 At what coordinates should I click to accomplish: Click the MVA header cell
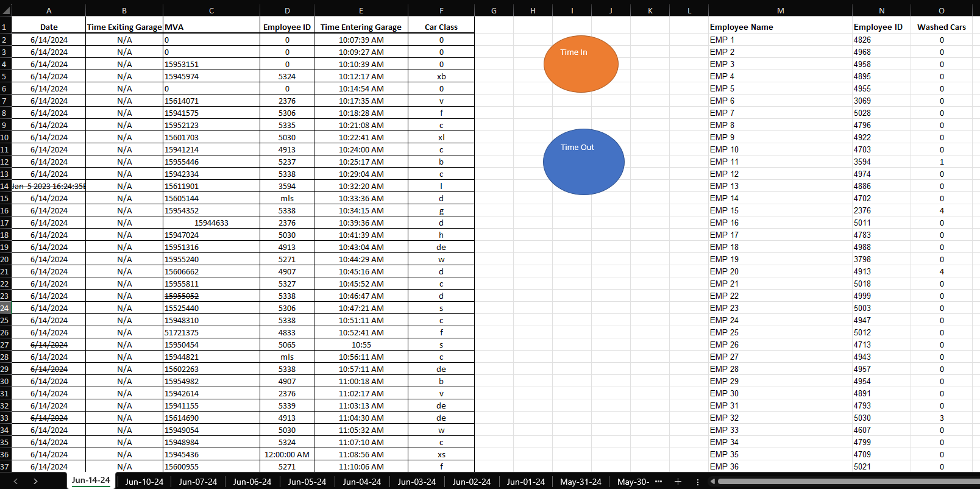coord(211,27)
